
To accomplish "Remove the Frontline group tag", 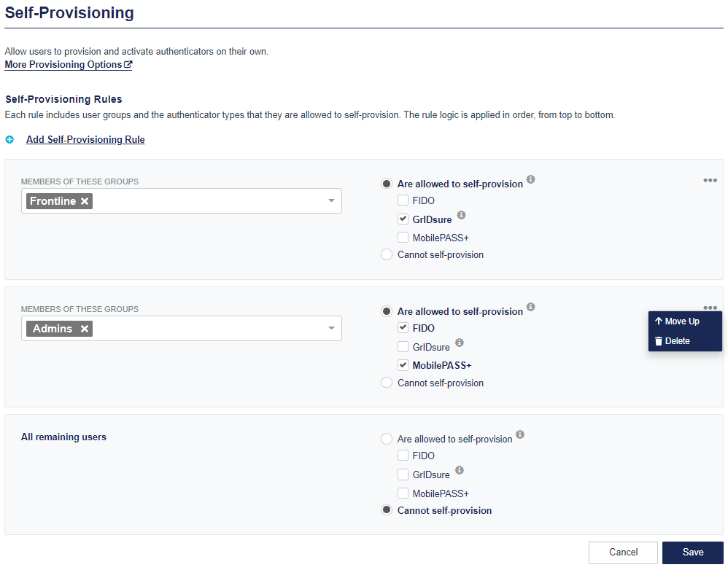I will [x=85, y=201].
